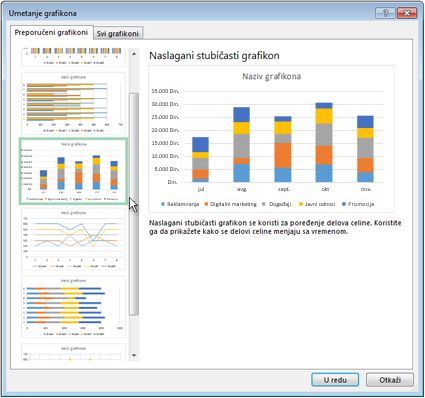Click the Javni odnosi legend entry
This screenshot has width=425, height=398.
(x=317, y=204)
